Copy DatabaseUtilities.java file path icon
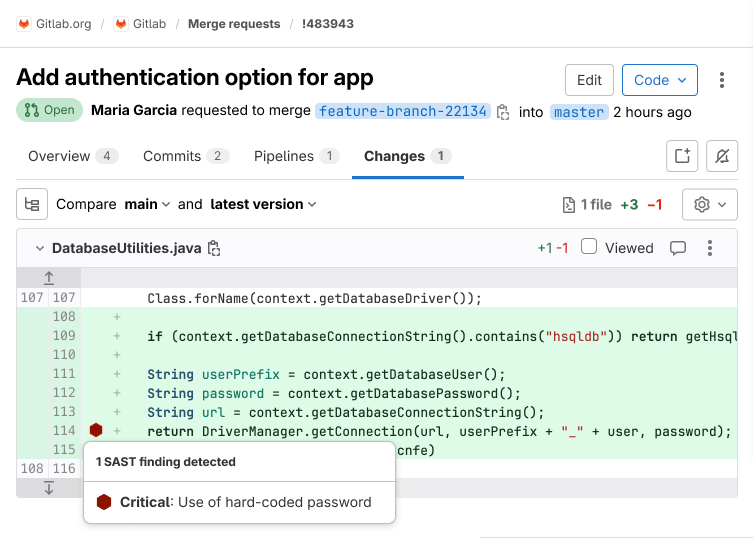 pyautogui.click(x=214, y=248)
